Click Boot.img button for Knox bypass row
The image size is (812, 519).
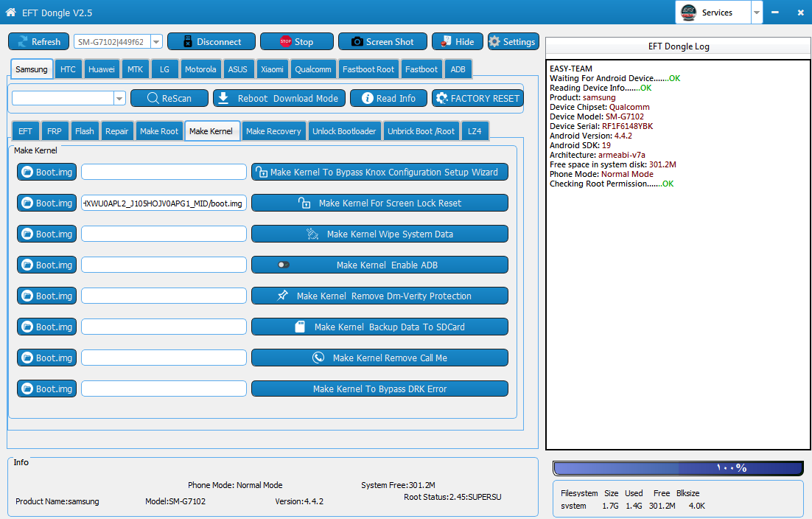46,172
